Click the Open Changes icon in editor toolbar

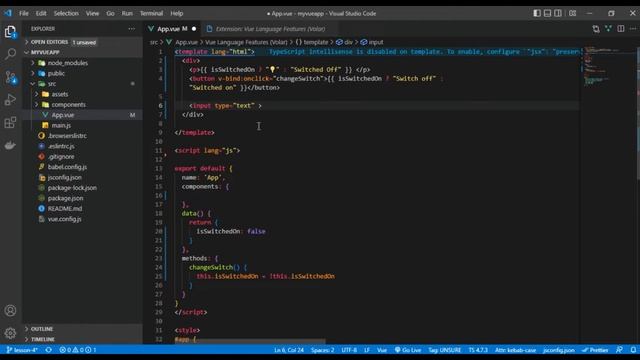coord(596,29)
